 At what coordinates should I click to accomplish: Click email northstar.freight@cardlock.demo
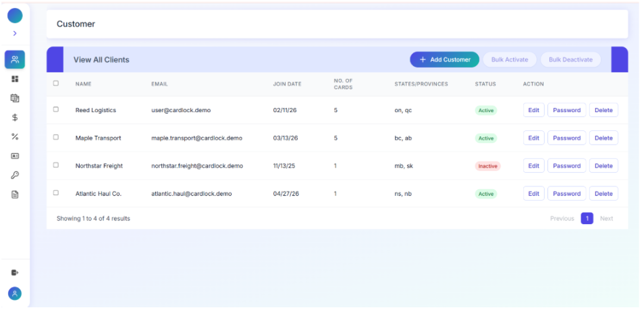pos(197,165)
